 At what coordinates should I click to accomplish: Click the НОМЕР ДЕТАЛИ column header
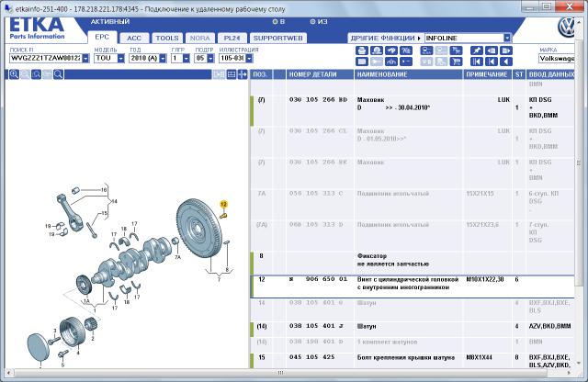[x=320, y=74]
